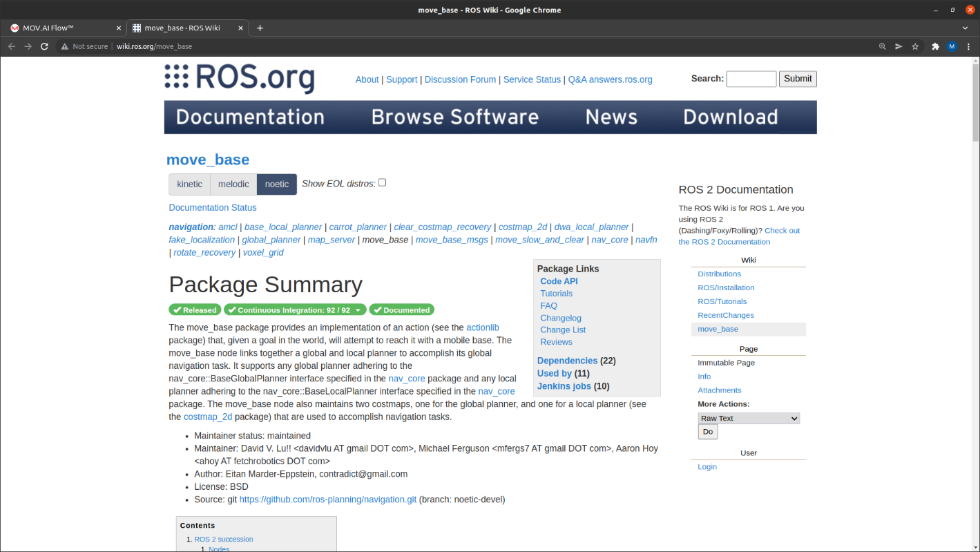
Task: Open the costmap_2d navigation link
Action: 523,227
